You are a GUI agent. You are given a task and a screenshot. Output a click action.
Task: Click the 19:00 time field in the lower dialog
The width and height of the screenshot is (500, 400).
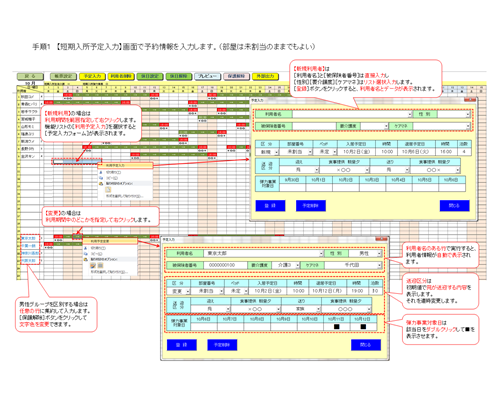point(357,291)
